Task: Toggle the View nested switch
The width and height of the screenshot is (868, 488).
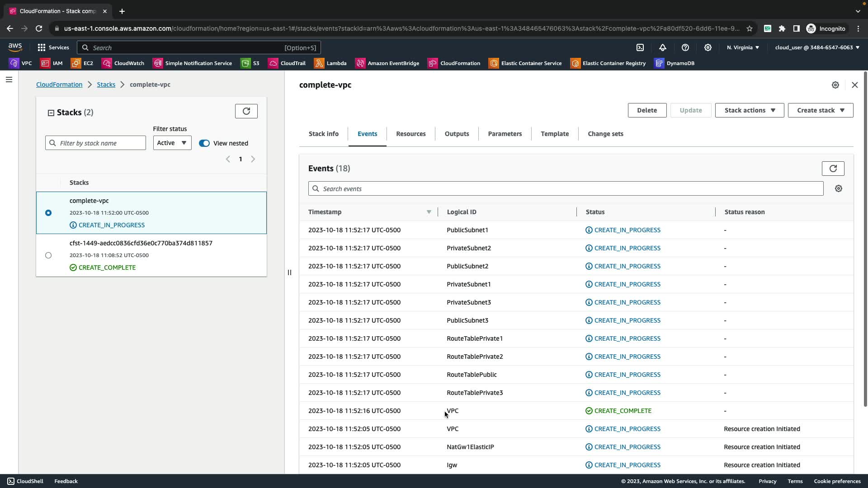Action: point(204,143)
